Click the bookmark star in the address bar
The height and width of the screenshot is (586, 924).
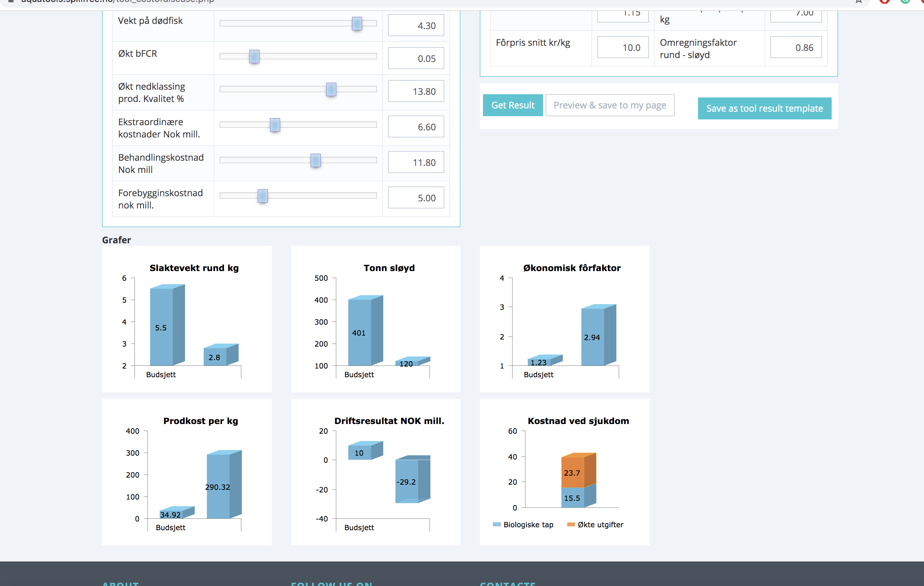pos(858,1)
